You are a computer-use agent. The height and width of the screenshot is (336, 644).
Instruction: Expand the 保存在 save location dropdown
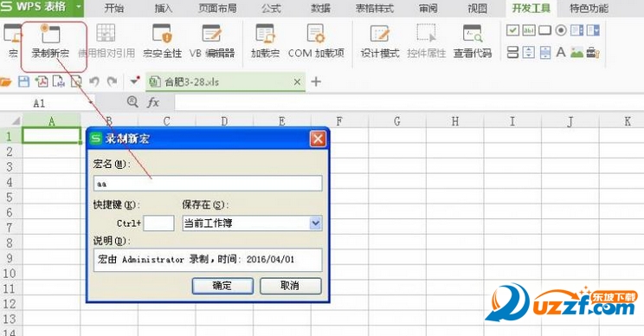(x=315, y=223)
